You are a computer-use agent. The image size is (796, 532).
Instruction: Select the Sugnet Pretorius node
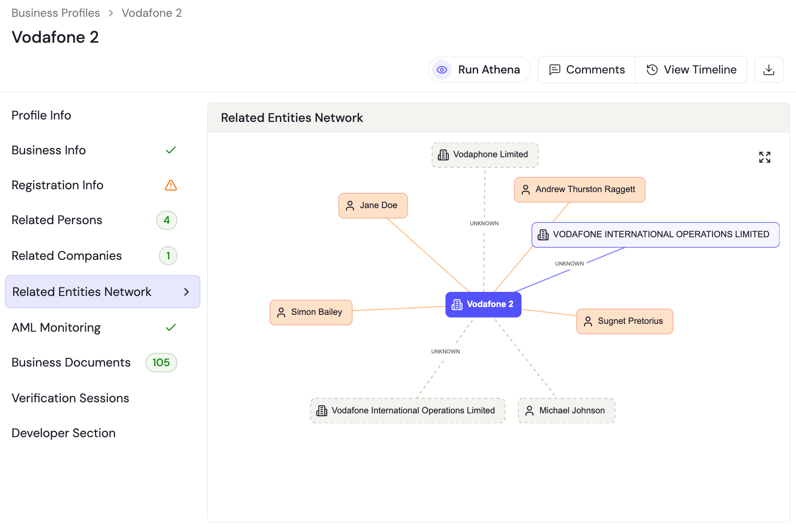pos(625,321)
